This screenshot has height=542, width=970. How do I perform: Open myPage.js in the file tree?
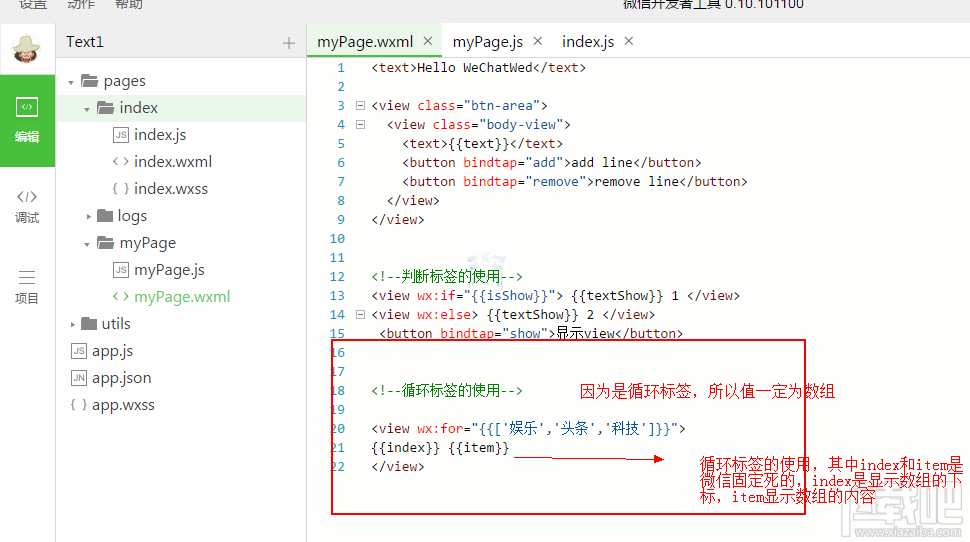coord(169,270)
